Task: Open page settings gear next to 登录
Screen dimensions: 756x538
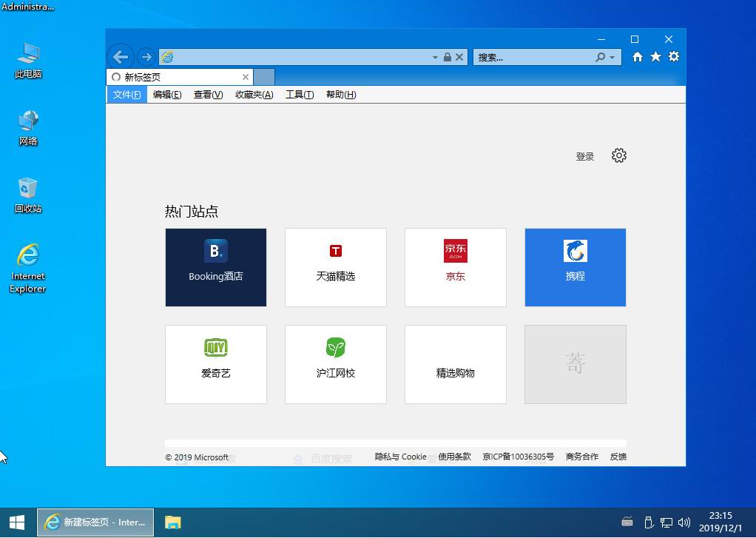Action: (619, 155)
